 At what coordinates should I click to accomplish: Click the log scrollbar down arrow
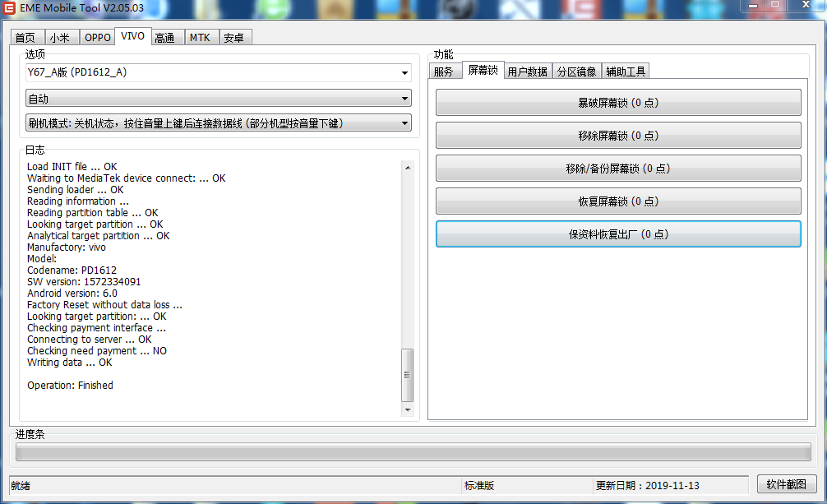408,409
